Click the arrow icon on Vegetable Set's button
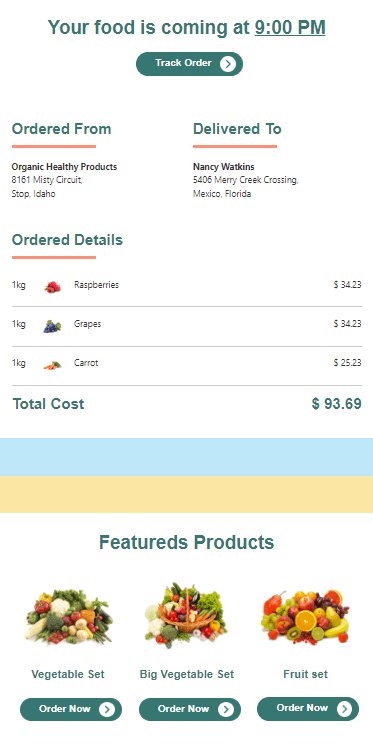Viewport: 373px width, 748px height. coord(107,710)
